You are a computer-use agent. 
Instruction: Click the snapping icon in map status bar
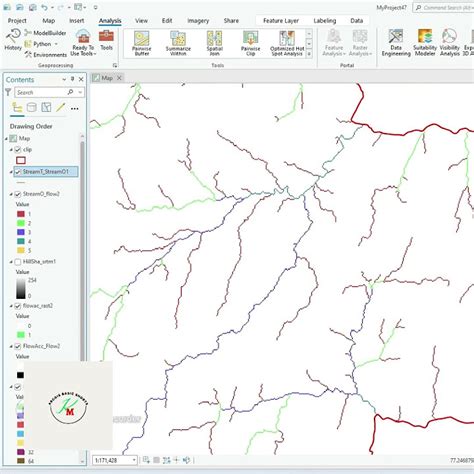point(146,460)
